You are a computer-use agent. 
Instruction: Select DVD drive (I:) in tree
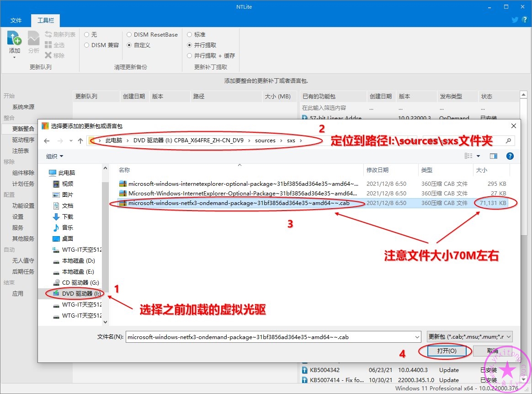[x=77, y=293]
